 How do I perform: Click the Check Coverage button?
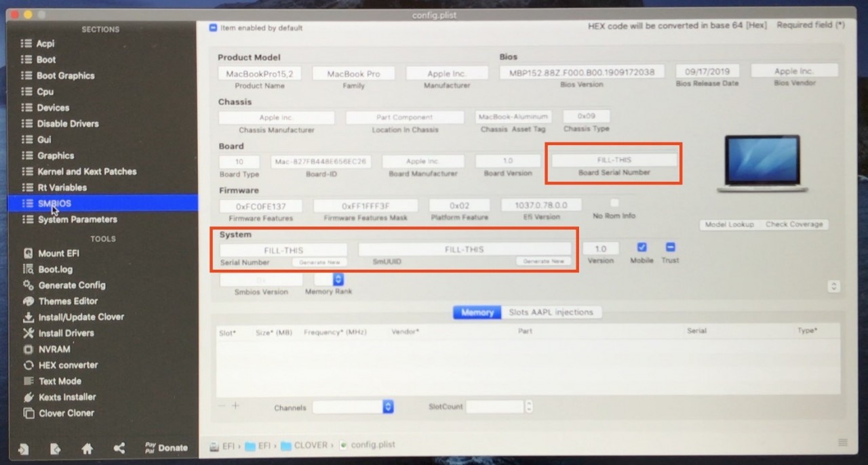(x=794, y=224)
